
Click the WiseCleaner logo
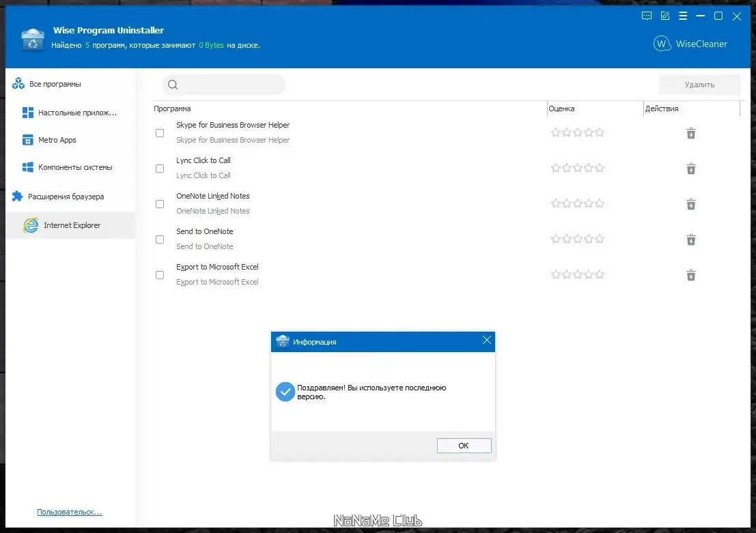coord(690,44)
